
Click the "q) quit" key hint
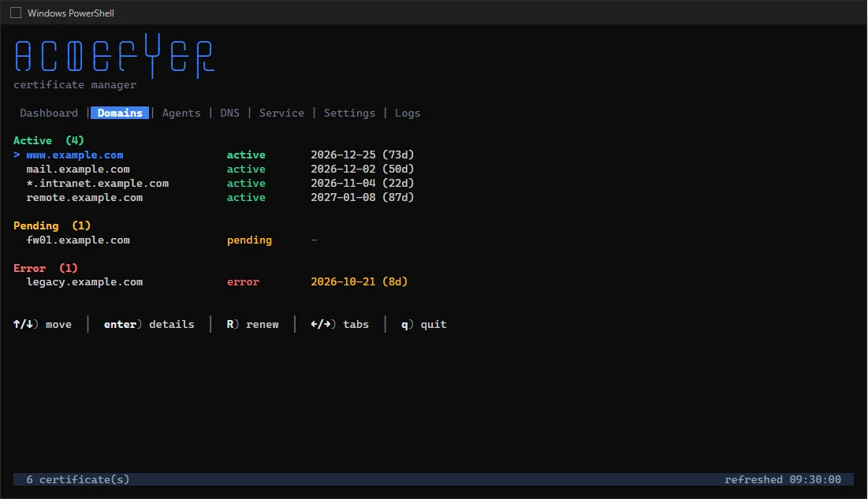[x=424, y=325]
